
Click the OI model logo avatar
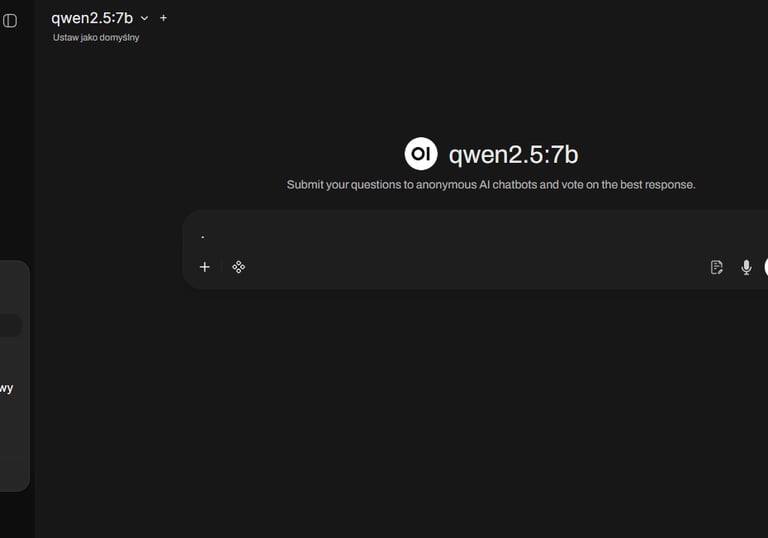pos(421,154)
